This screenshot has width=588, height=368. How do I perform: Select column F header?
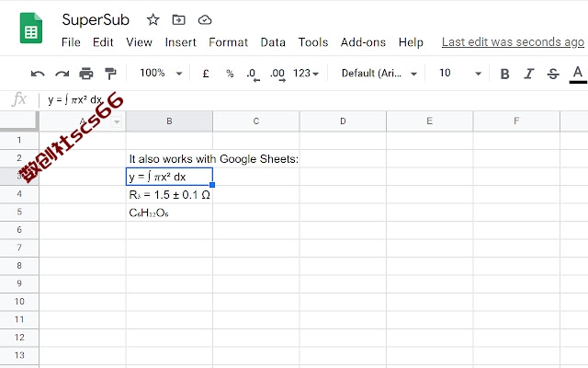click(x=516, y=121)
